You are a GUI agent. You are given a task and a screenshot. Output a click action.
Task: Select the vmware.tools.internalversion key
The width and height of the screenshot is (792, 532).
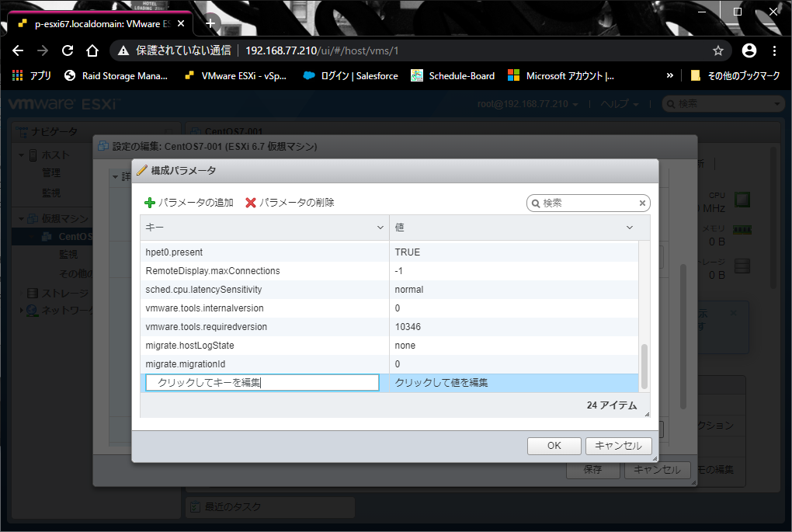(x=204, y=308)
